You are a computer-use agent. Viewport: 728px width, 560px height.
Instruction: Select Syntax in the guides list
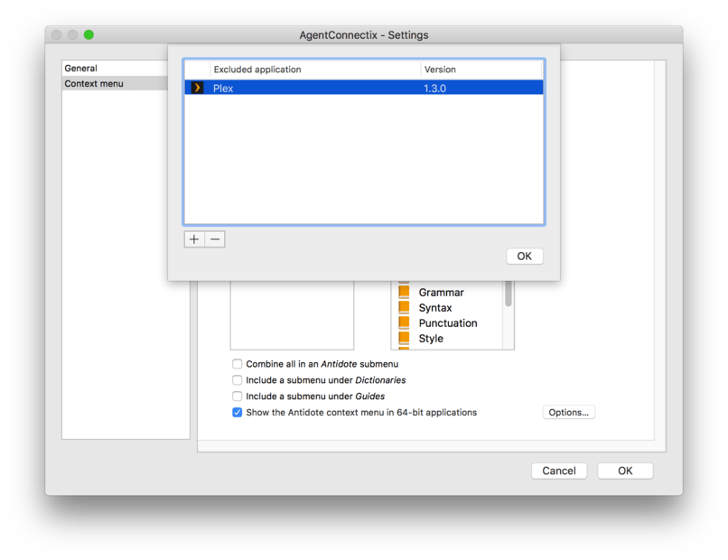click(435, 308)
